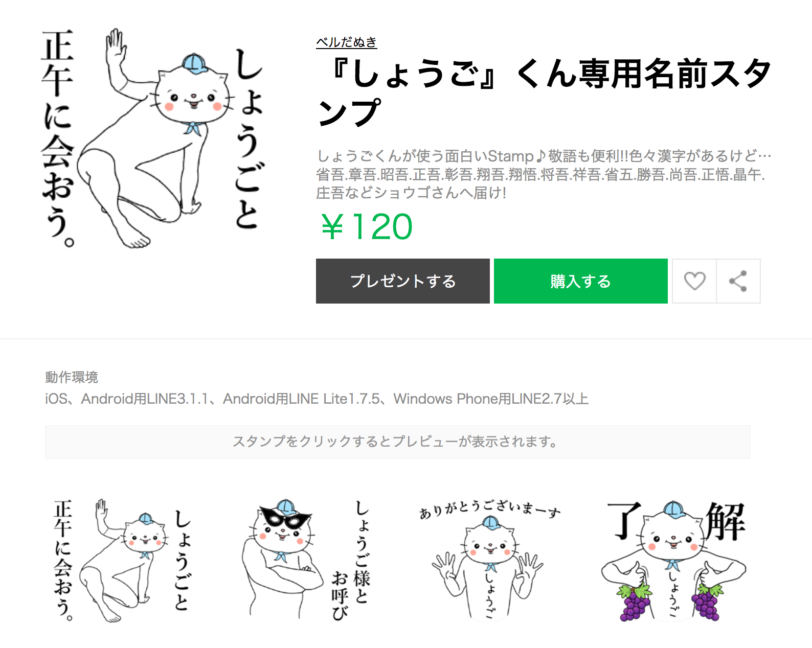This screenshot has width=812, height=648.
Task: Click the sticker description paragraph
Action: (x=544, y=174)
